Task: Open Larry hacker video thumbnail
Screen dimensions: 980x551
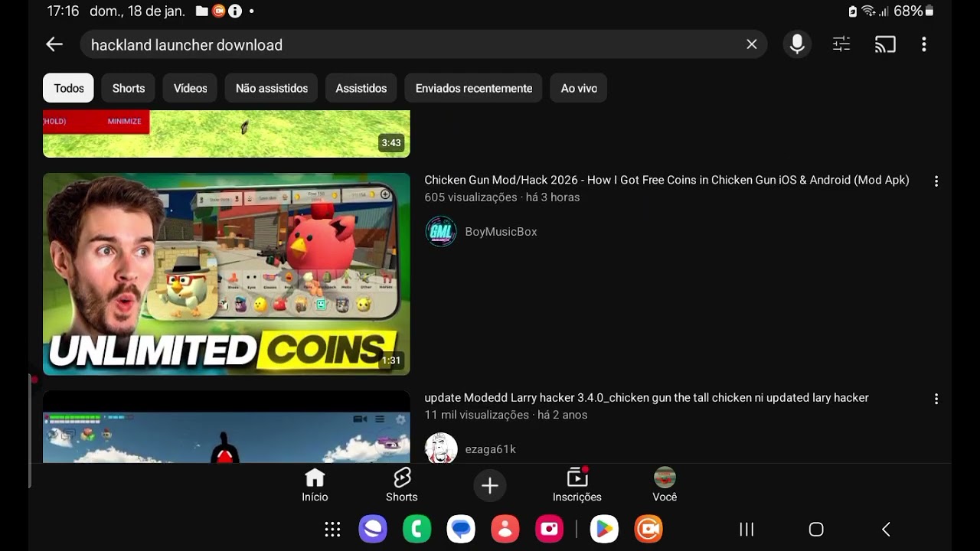Action: [x=227, y=427]
